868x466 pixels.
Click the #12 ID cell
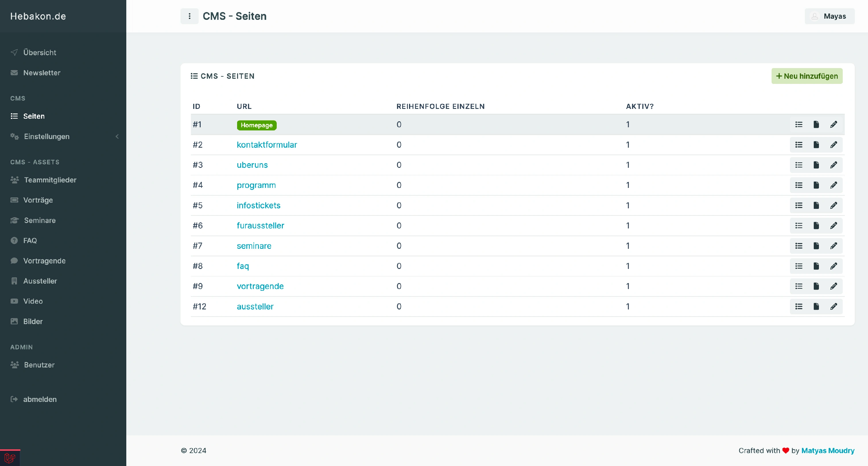pos(199,307)
